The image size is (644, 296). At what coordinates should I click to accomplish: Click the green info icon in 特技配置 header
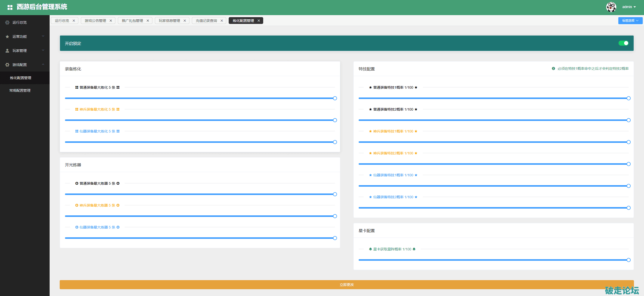[x=553, y=69]
